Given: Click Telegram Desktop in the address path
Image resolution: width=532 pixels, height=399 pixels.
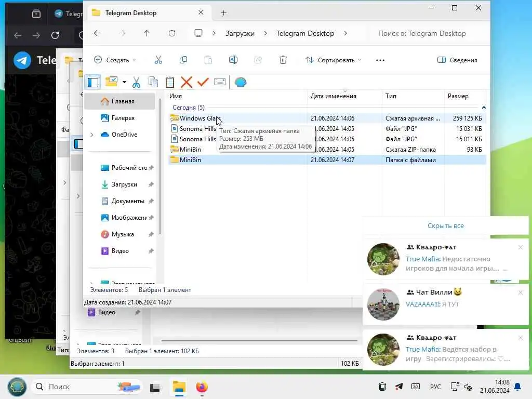Looking at the screenshot, I should click(x=305, y=33).
